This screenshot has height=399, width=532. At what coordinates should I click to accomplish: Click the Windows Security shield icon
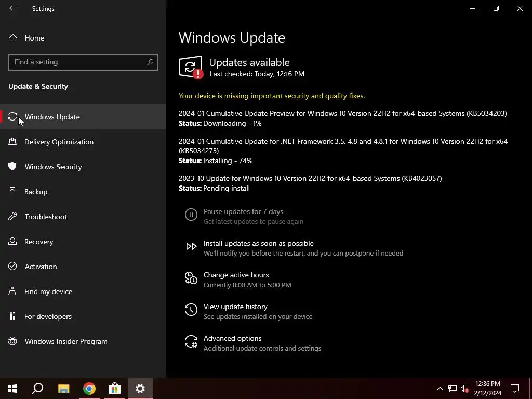point(12,166)
